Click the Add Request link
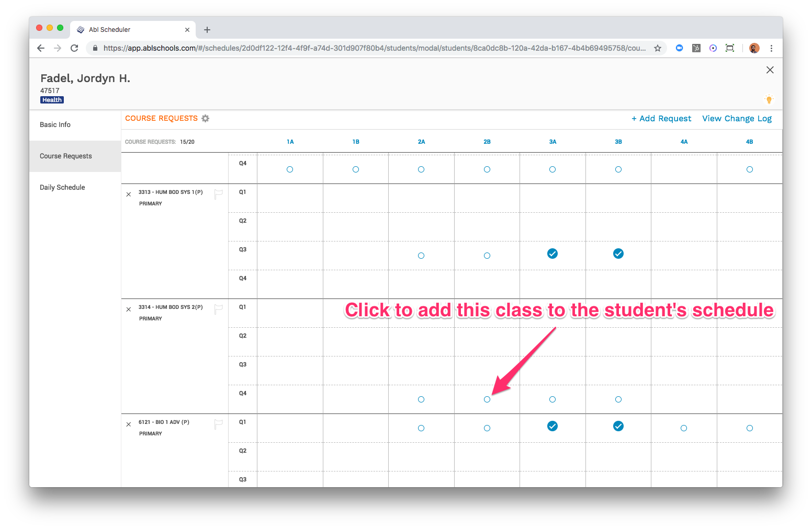The height and width of the screenshot is (529, 812). (x=661, y=119)
